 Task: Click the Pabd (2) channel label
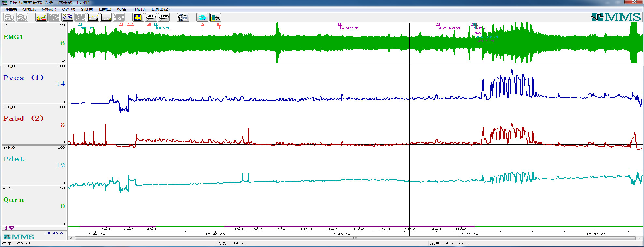point(23,118)
